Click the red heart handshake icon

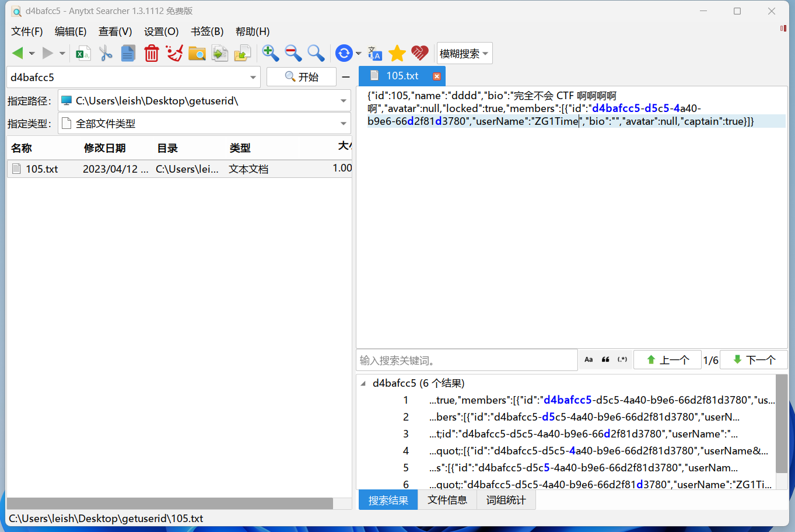419,54
